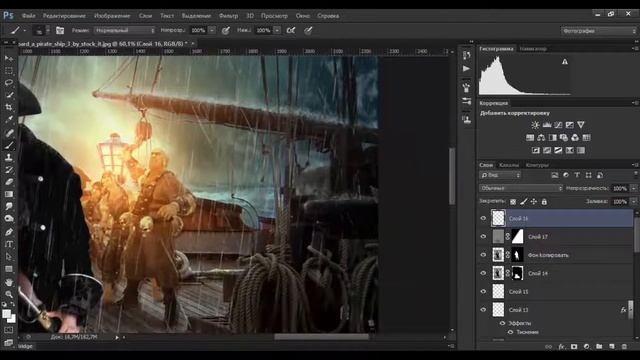
Task: Select the Eraser tool
Action: point(9,182)
